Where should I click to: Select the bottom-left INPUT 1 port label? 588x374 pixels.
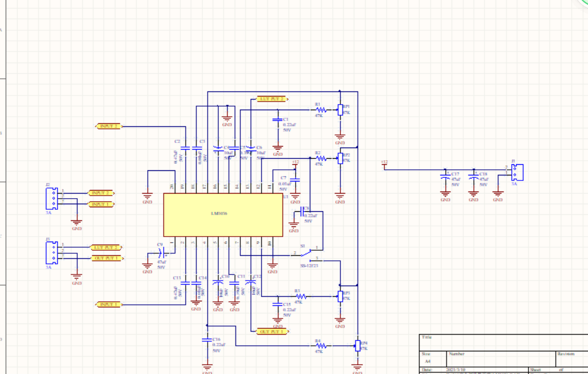point(109,304)
